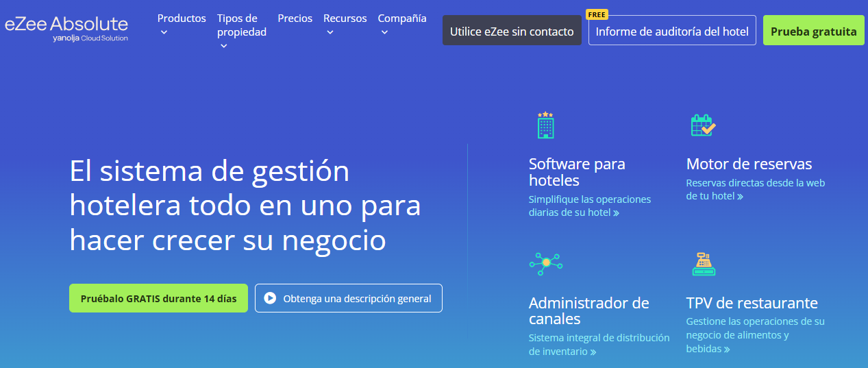This screenshot has height=368, width=868.
Task: Click Pruébalo GRATIS durante 14 días
Action: pos(158,298)
